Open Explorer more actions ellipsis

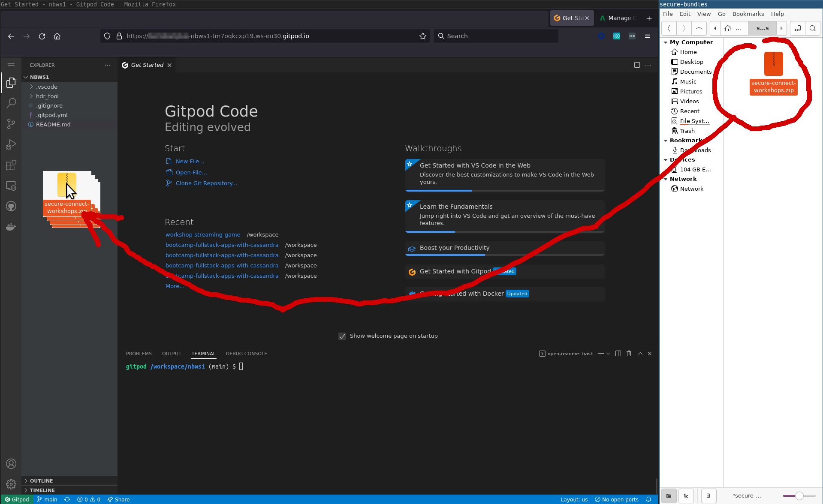(x=108, y=65)
